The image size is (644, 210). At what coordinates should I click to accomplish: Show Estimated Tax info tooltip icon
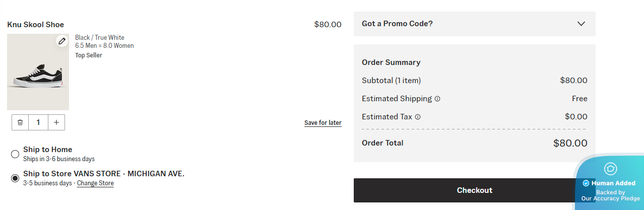[418, 117]
